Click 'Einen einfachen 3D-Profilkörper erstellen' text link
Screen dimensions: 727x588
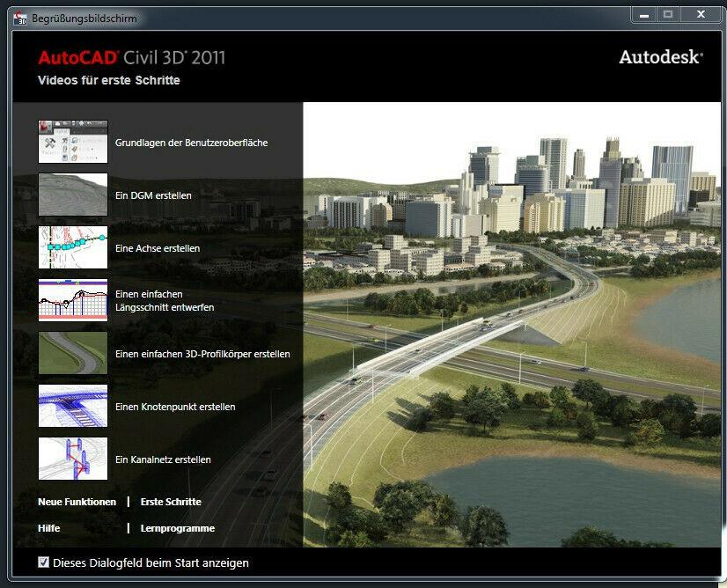click(x=202, y=354)
